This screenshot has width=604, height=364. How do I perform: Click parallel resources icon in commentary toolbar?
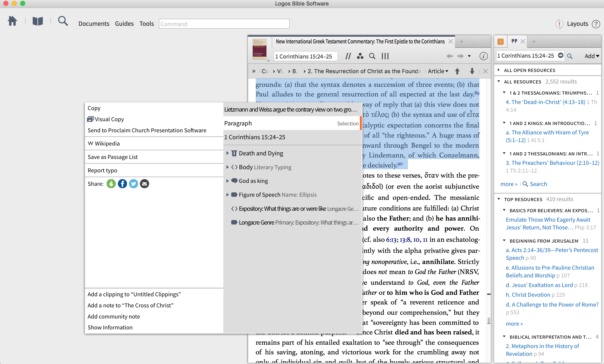(x=348, y=56)
